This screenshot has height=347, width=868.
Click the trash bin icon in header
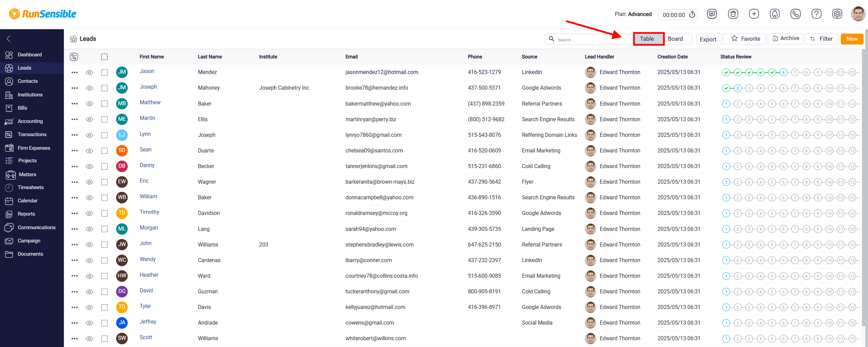tap(733, 14)
